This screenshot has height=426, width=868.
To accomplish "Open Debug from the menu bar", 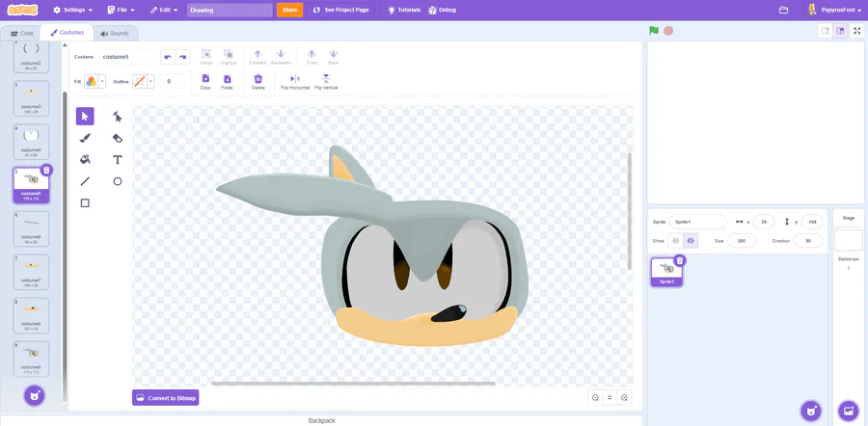I will click(x=443, y=10).
